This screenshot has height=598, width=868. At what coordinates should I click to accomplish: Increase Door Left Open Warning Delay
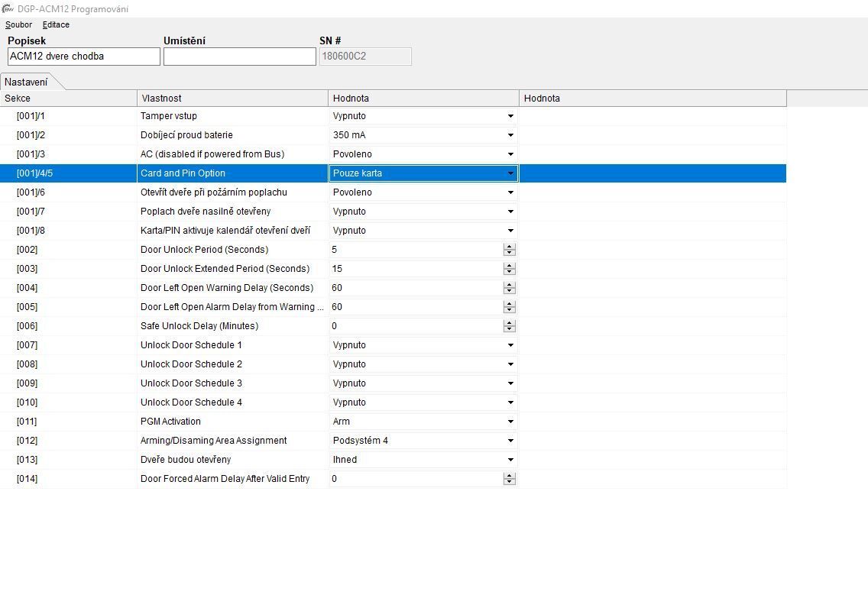pos(510,285)
